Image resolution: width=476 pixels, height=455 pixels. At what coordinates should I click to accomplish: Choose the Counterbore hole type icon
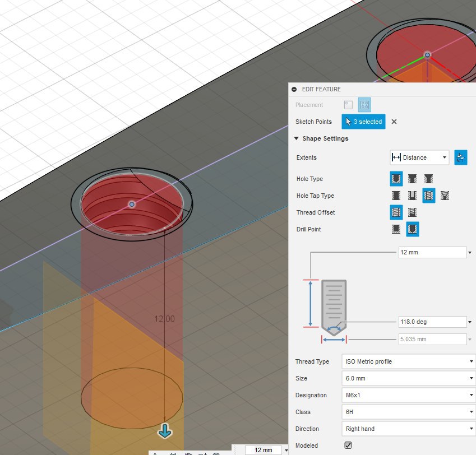412,179
